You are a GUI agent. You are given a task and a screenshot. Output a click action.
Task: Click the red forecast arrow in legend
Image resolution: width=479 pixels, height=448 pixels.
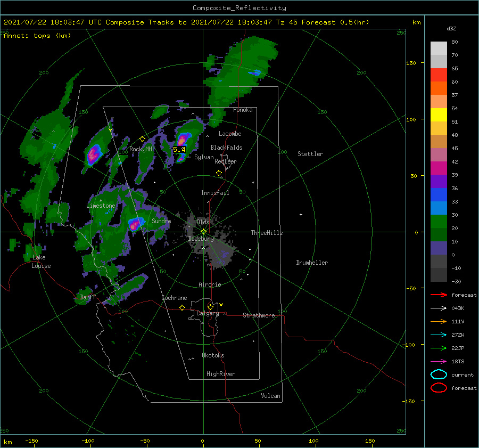[x=439, y=295]
